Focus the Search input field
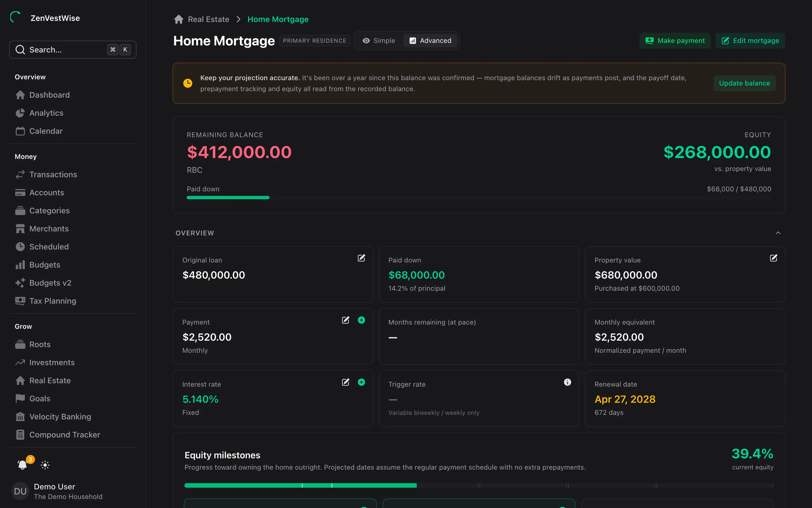 point(72,50)
